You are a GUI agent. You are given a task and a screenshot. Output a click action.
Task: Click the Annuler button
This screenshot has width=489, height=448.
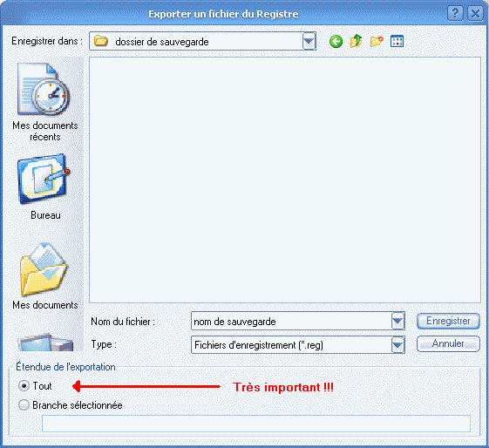click(x=448, y=343)
